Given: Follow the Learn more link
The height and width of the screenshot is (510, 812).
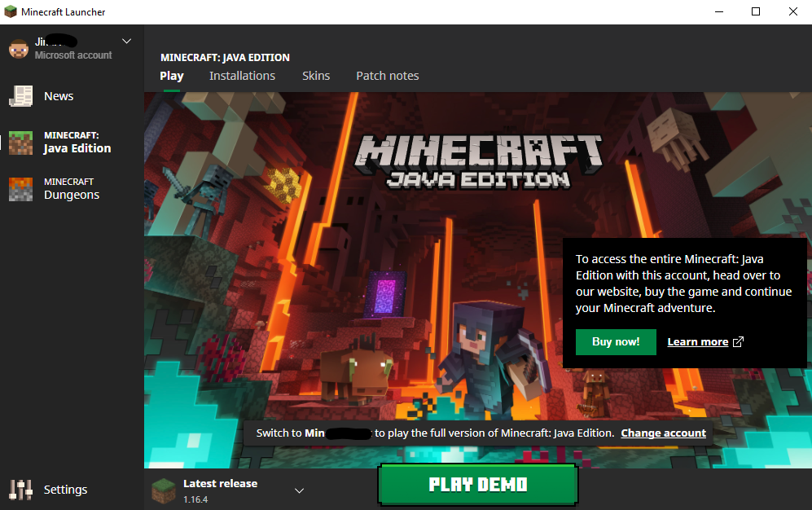Looking at the screenshot, I should point(697,341).
